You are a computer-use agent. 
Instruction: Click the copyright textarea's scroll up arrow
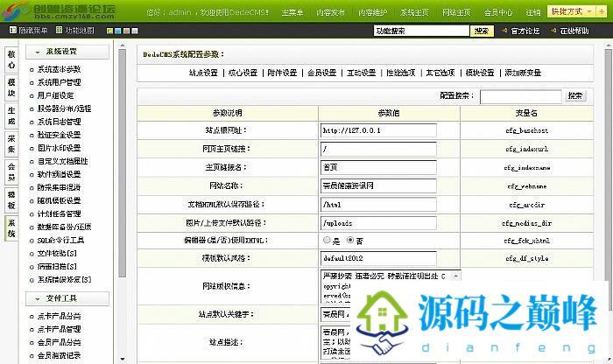(455, 276)
